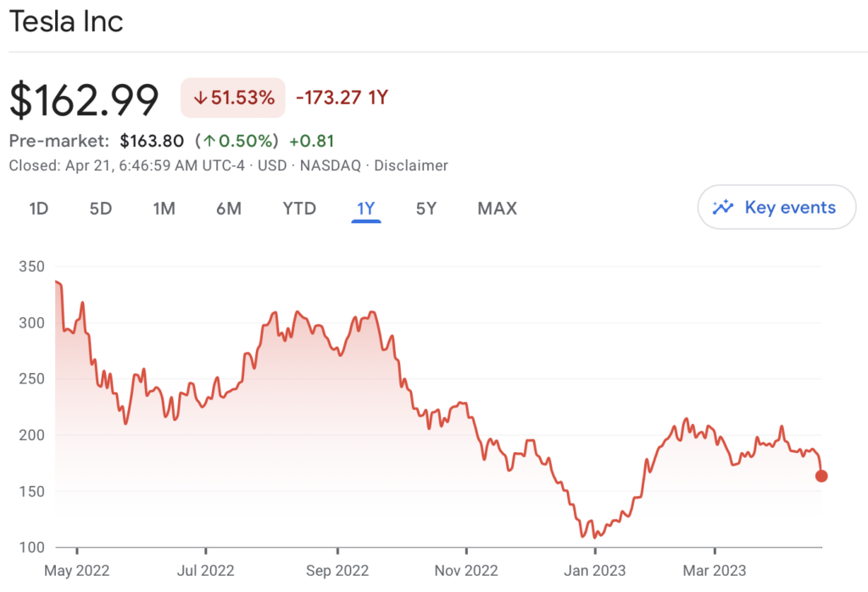
Task: Select the 1M time range
Action: coord(164,209)
